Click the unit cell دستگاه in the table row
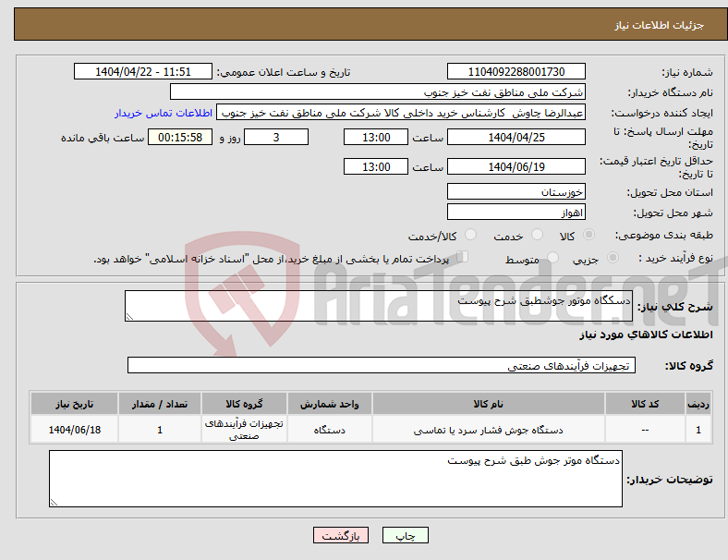The width and height of the screenshot is (728, 560). click(x=329, y=430)
